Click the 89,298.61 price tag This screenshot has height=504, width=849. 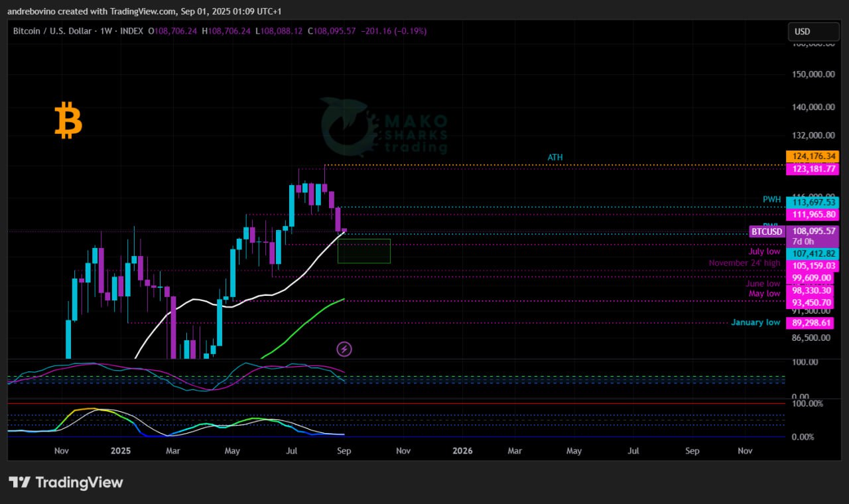click(x=812, y=323)
